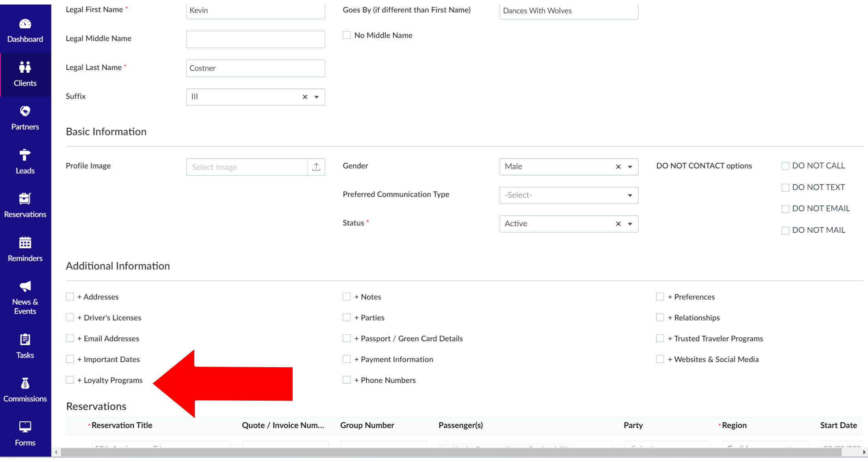Tick the DO NOT EMAIL checkbox
This screenshot has width=868, height=462.
(785, 209)
